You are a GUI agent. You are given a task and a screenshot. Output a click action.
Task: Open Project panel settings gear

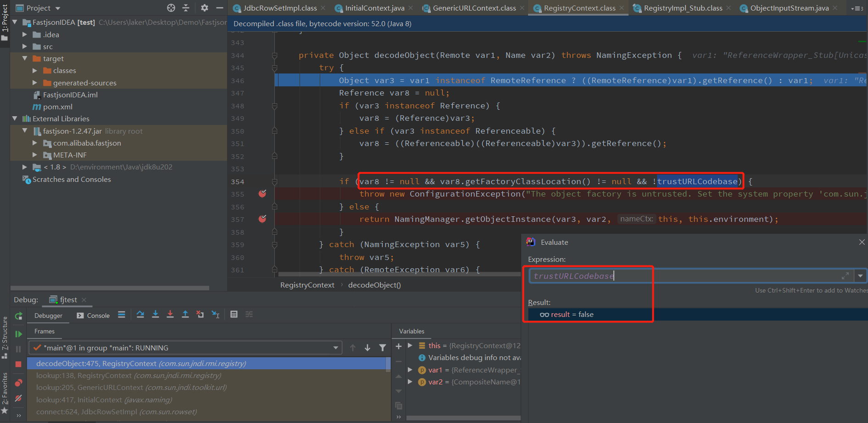205,8
